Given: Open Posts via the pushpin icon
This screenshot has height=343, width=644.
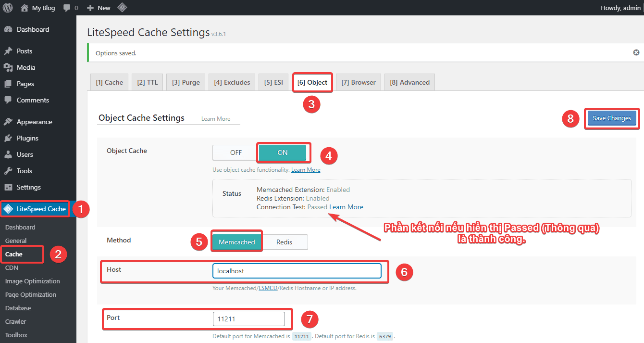Looking at the screenshot, I should (x=8, y=51).
